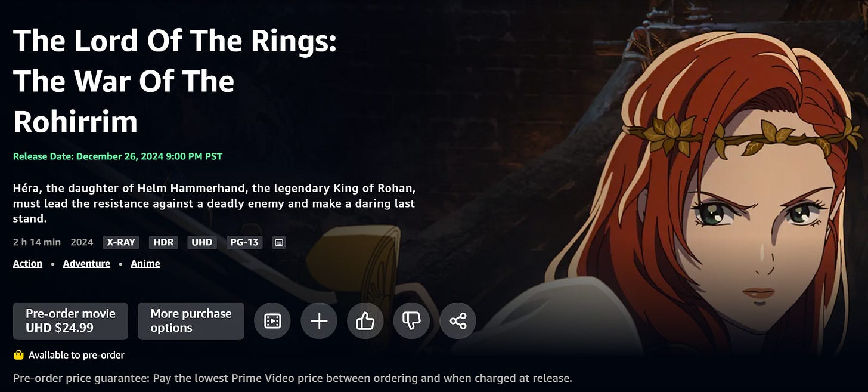Click the yellow shopping bag icon
The height and width of the screenshot is (392, 868).
coord(18,355)
